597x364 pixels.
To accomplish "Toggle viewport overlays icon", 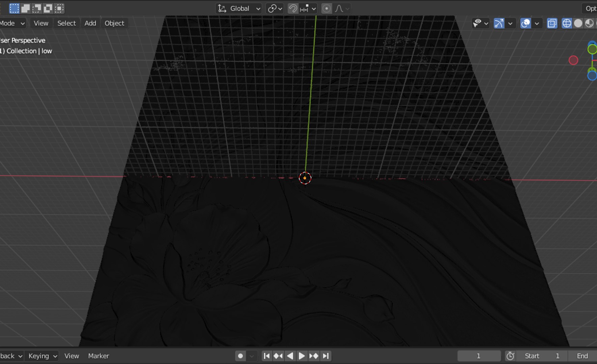I will (525, 23).
